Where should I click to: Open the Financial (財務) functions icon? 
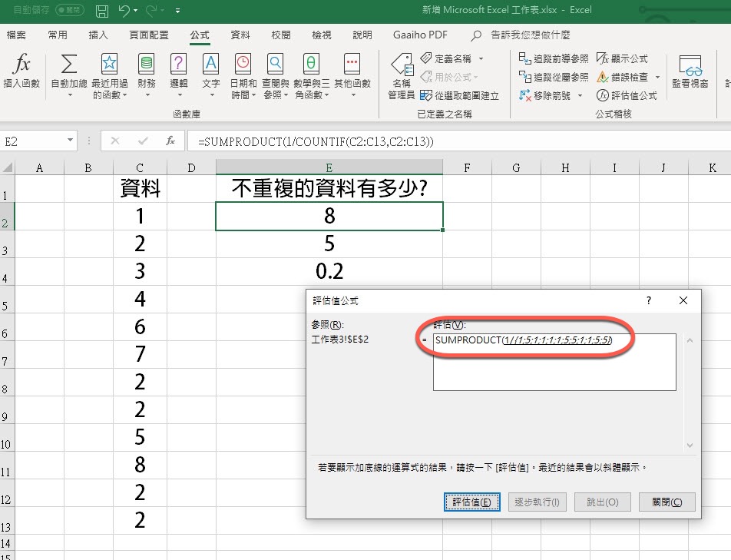click(x=146, y=65)
